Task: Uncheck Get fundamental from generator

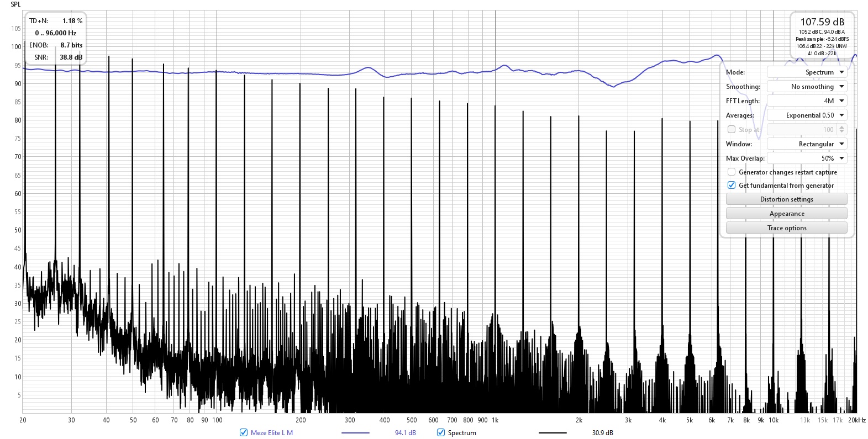Action: [x=732, y=186]
